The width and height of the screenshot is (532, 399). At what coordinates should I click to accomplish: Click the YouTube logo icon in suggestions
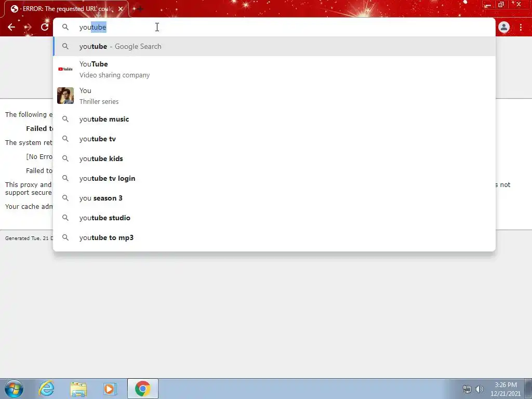(65, 69)
